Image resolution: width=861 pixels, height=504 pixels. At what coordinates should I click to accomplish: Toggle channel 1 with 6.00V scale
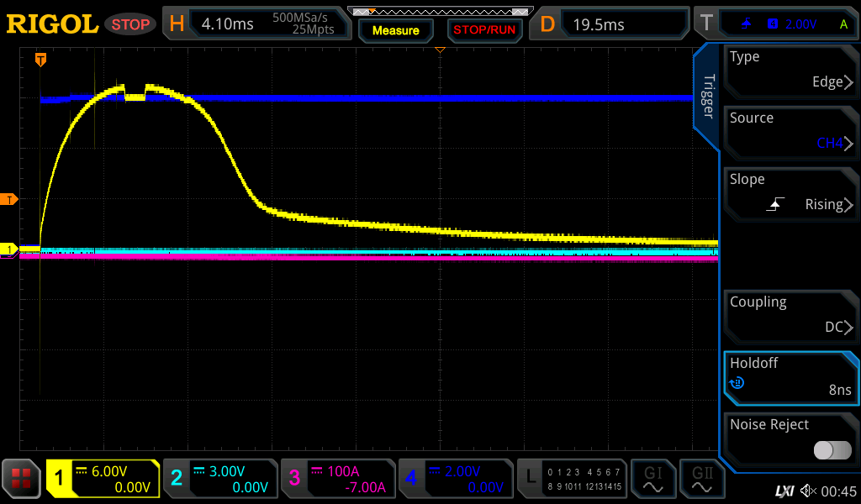pos(103,479)
